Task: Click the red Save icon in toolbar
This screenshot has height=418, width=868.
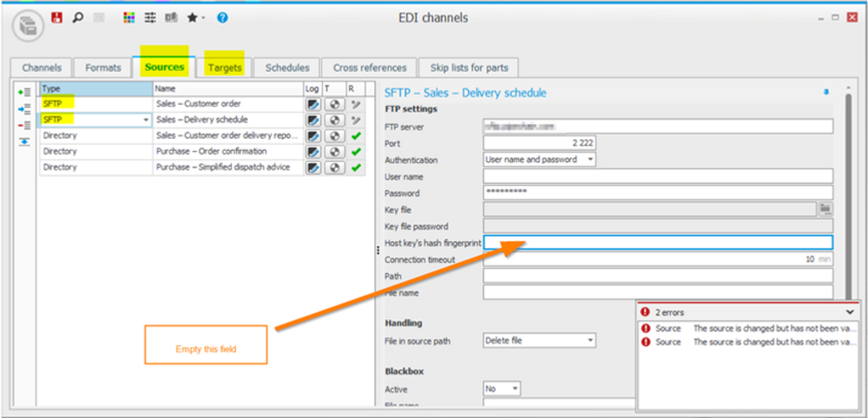Action: [x=58, y=17]
